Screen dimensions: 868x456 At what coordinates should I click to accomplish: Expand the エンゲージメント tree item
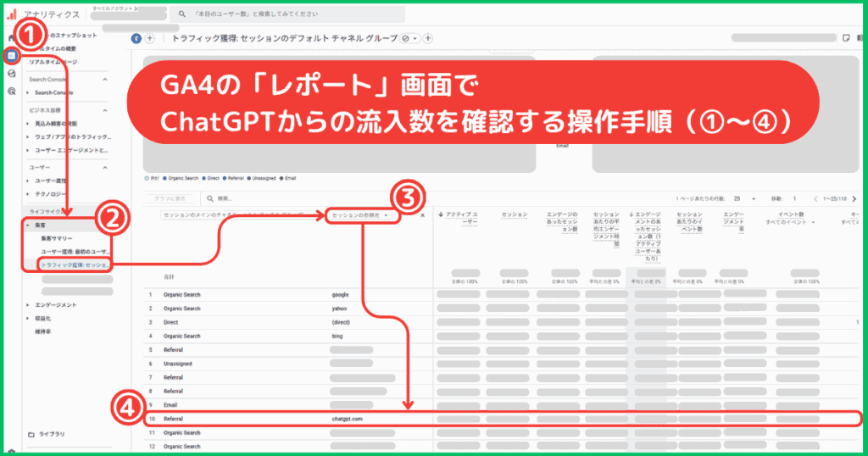(28, 305)
